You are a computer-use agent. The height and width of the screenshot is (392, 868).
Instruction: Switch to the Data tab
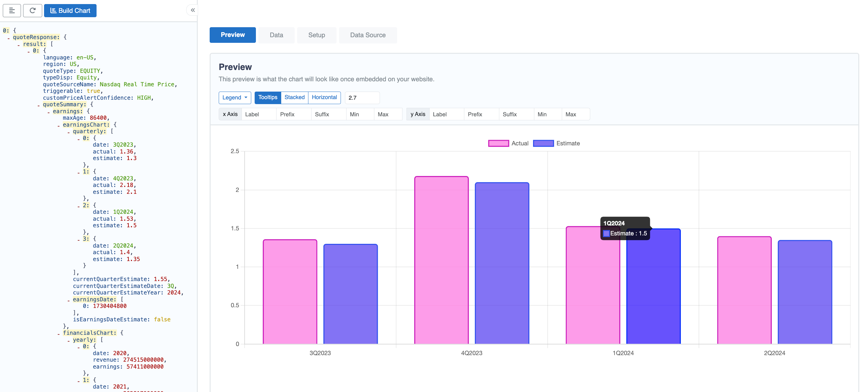click(276, 34)
